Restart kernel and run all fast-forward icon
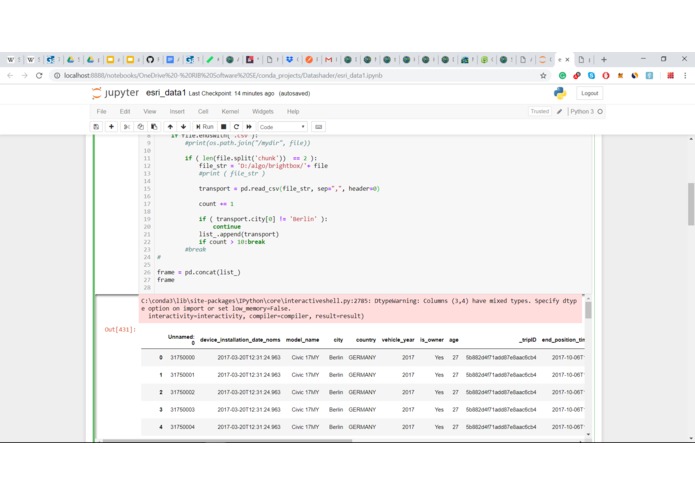695x494 pixels. (x=249, y=127)
